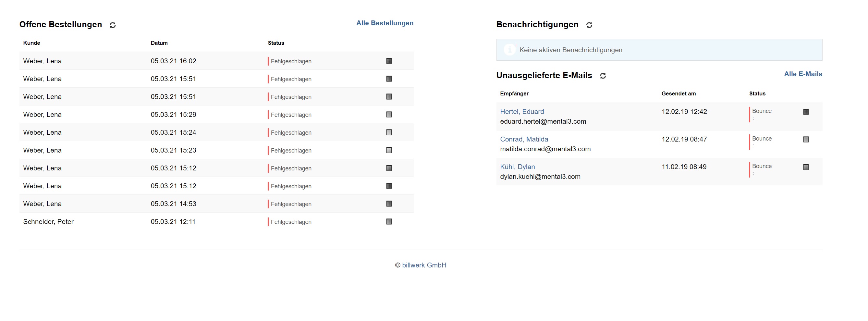868x321 pixels.
Task: Open the Alle E-Mails link
Action: pos(803,74)
